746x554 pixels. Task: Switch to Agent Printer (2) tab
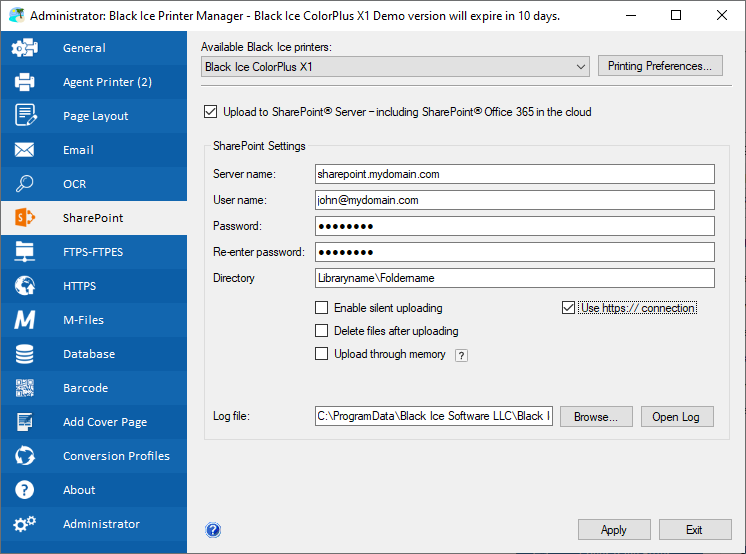click(94, 82)
